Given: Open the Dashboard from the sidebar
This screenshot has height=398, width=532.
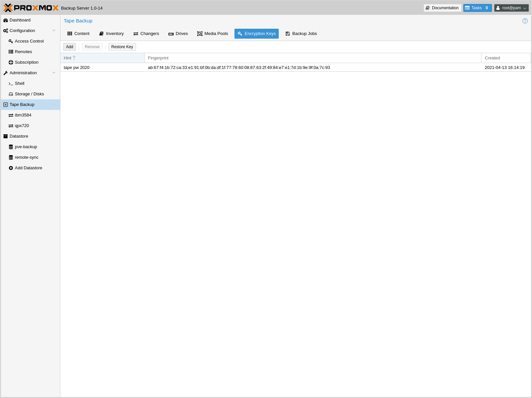Looking at the screenshot, I should coord(20,20).
